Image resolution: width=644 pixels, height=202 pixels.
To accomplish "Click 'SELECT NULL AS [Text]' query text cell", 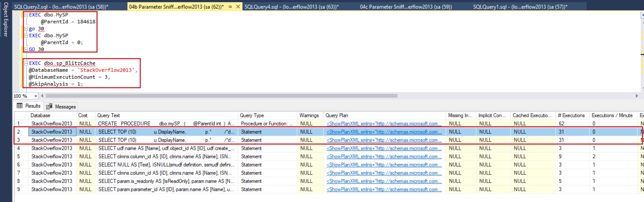I will pos(166,165).
